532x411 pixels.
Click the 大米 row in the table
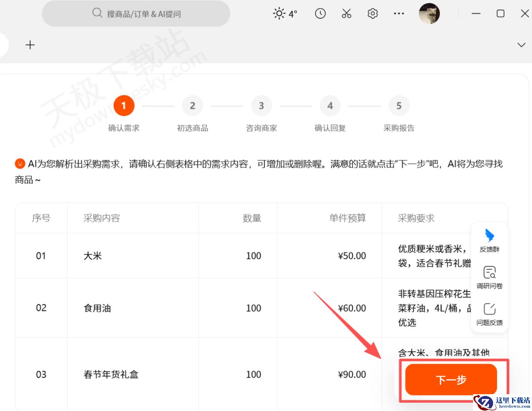click(133, 256)
